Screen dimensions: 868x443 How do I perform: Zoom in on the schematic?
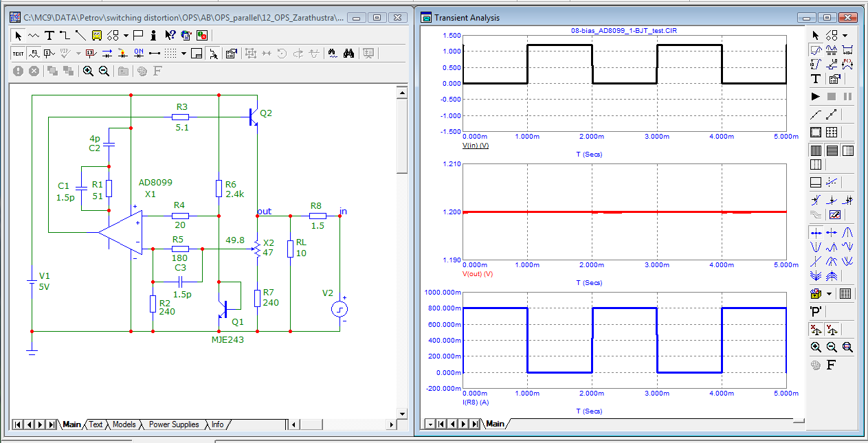coord(88,71)
